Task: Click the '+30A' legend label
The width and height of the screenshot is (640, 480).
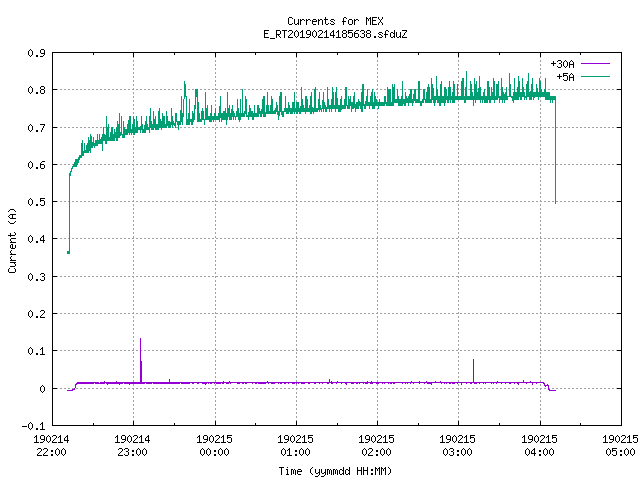Action: click(562, 64)
